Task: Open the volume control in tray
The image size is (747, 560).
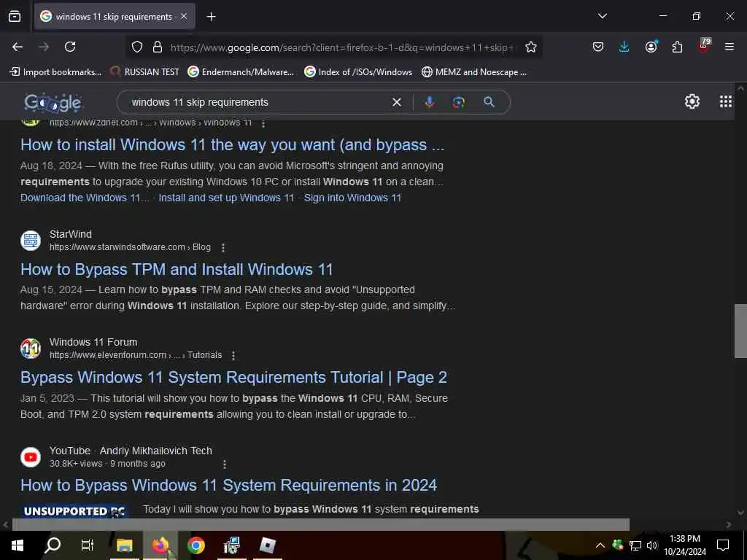Action: pos(652,545)
